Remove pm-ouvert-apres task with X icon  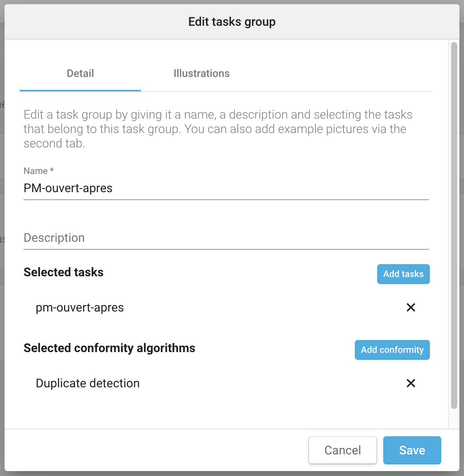(411, 307)
